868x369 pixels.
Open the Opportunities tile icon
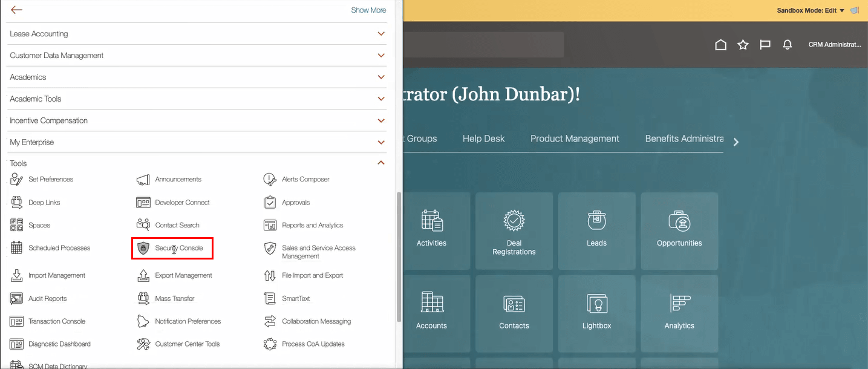[679, 221]
